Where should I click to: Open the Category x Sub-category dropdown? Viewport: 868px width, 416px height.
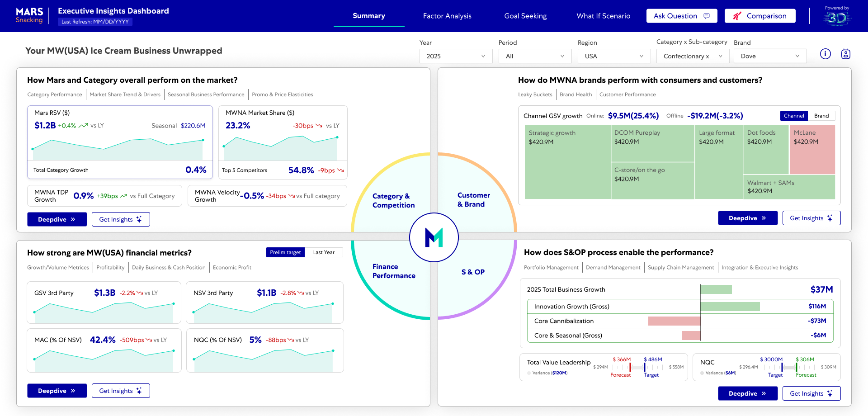tap(693, 56)
